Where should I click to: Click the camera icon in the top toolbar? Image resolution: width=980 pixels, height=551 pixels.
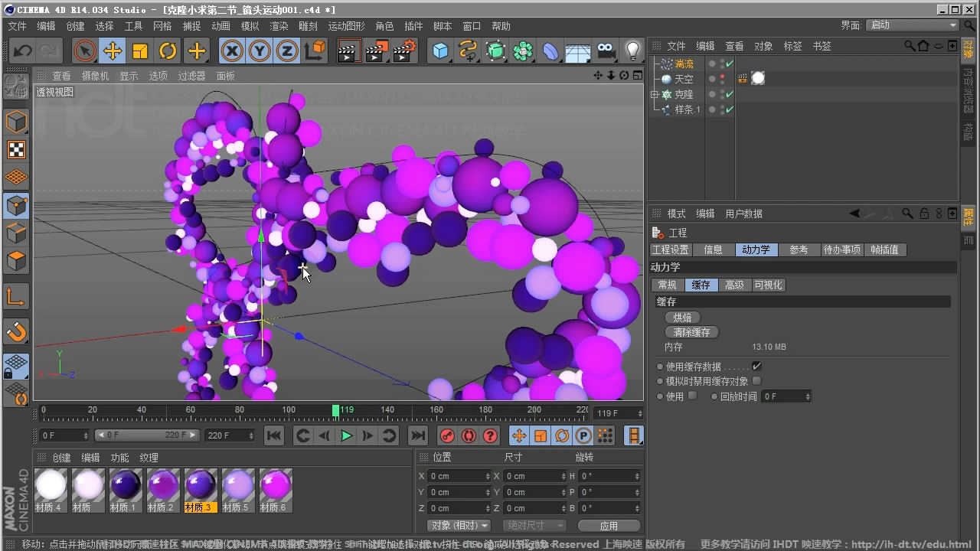tap(605, 51)
